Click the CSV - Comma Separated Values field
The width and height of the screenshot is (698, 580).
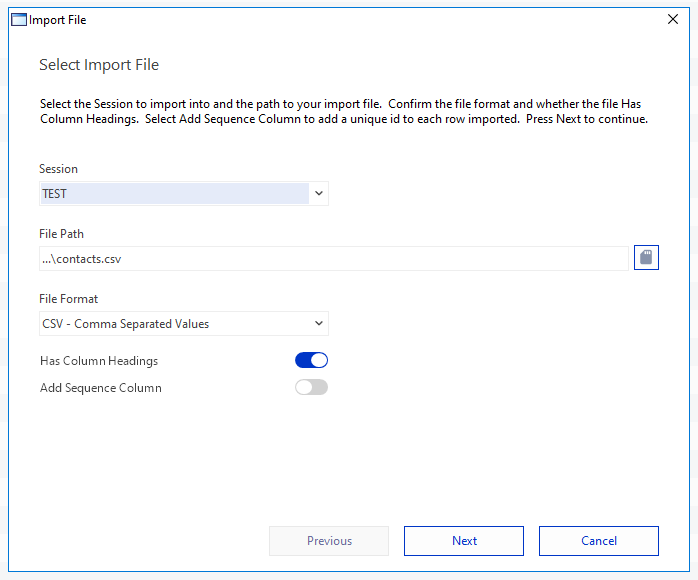(184, 324)
